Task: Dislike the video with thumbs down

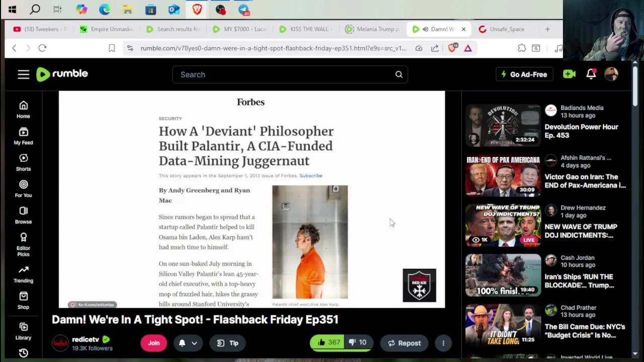Action: tap(359, 342)
